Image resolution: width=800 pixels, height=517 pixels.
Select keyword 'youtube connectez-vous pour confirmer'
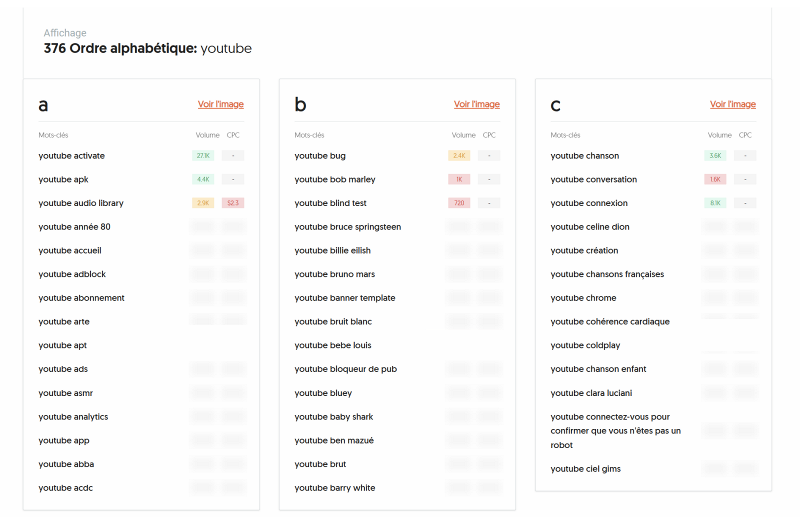pos(616,431)
